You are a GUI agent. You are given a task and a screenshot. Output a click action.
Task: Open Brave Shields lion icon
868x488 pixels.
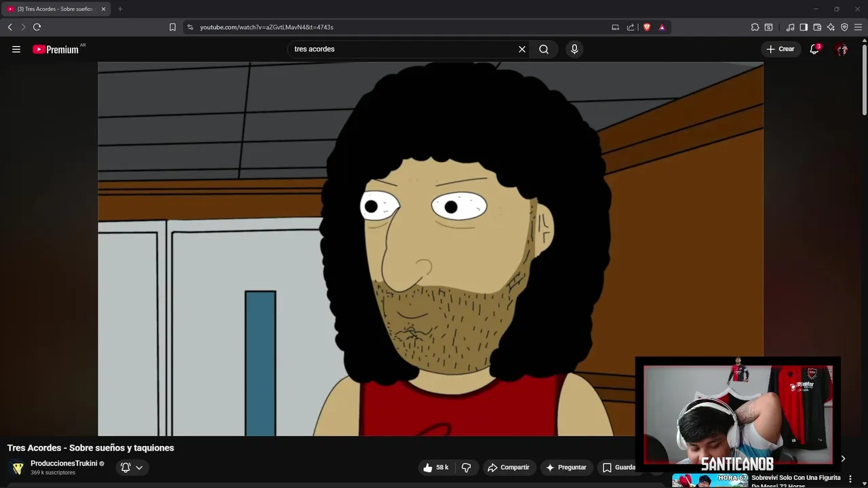pos(647,27)
